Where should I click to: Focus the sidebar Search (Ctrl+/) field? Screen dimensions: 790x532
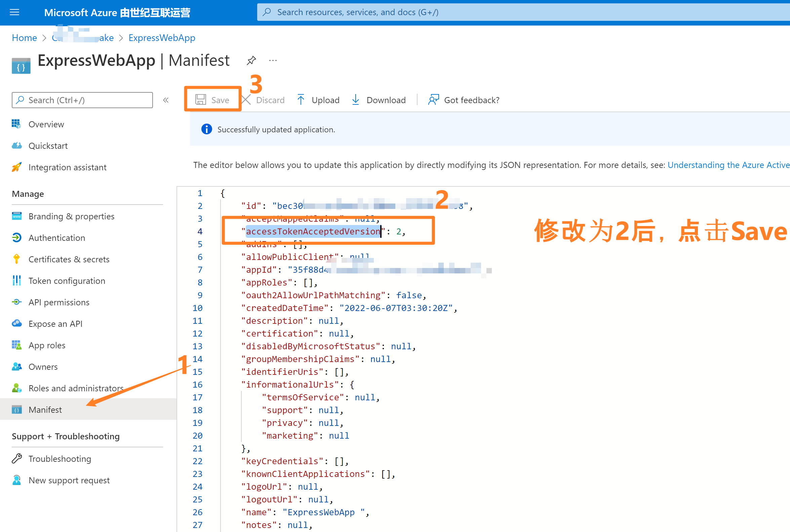point(82,100)
